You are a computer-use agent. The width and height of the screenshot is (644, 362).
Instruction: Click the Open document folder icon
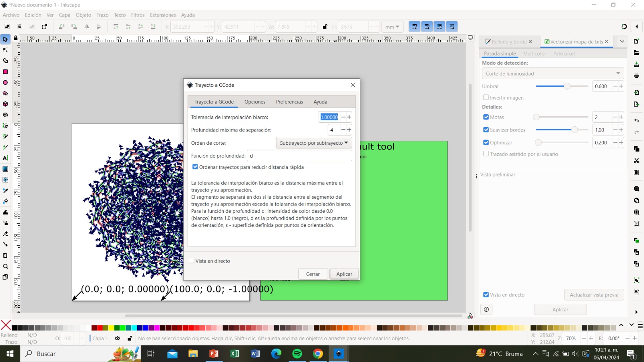point(636,53)
